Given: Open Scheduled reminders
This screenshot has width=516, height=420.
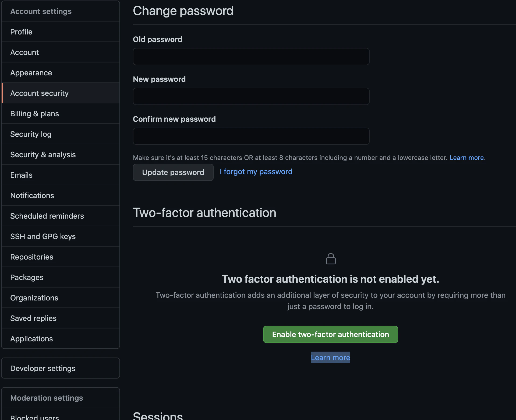Looking at the screenshot, I should [61, 216].
